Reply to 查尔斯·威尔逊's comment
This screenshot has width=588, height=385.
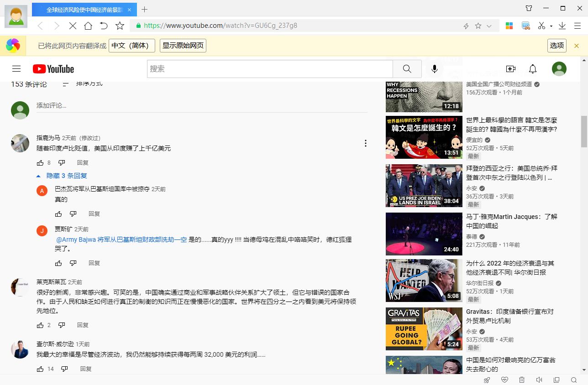pyautogui.click(x=86, y=369)
